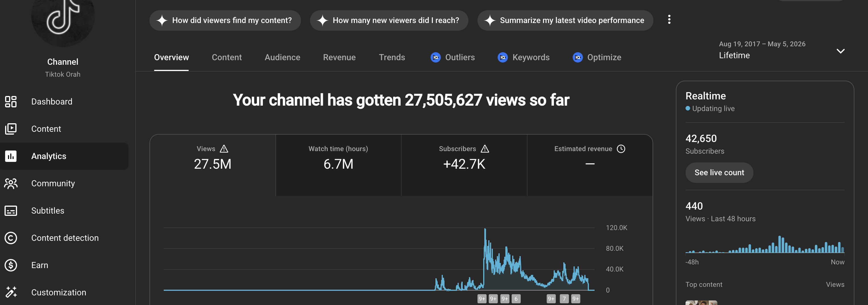Click the +42.7K subscribers value

coord(464,164)
